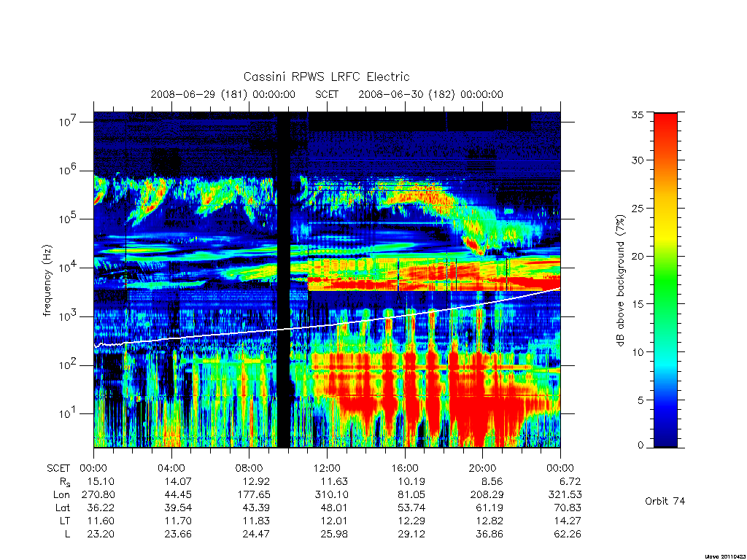Click the "08:00" time tick label
The height and width of the screenshot is (560, 747).
pos(249,469)
